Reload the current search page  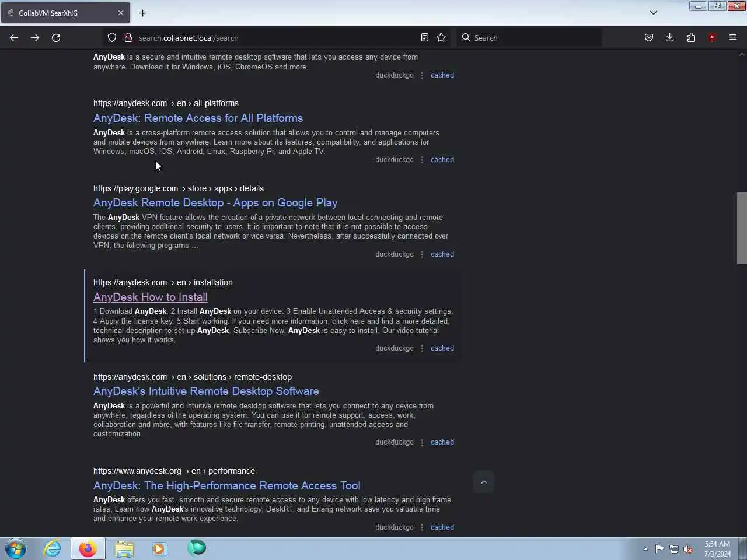click(56, 38)
